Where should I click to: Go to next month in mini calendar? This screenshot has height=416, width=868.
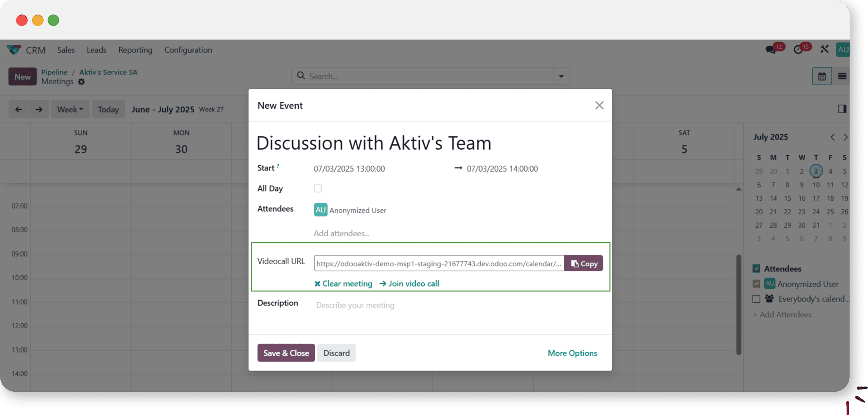coord(845,137)
